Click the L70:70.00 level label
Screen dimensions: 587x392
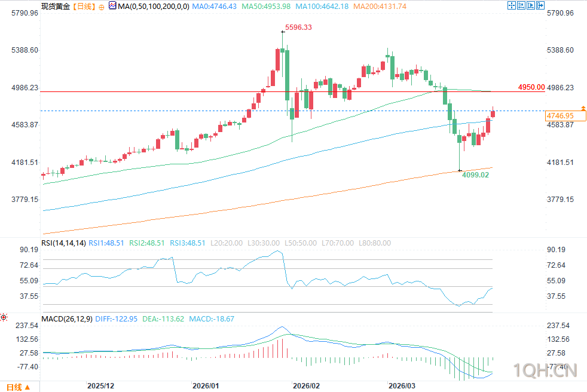[x=338, y=243]
